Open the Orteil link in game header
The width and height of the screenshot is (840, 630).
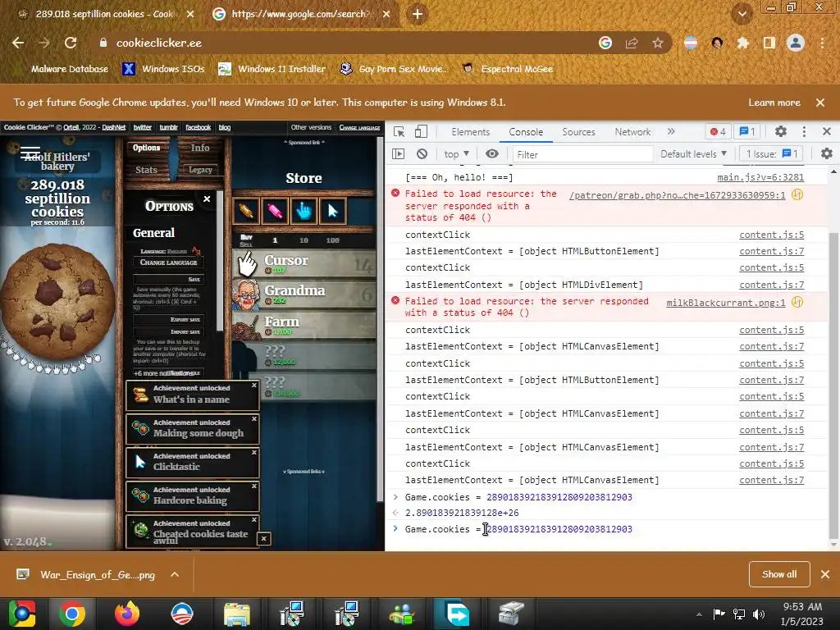tap(71, 127)
